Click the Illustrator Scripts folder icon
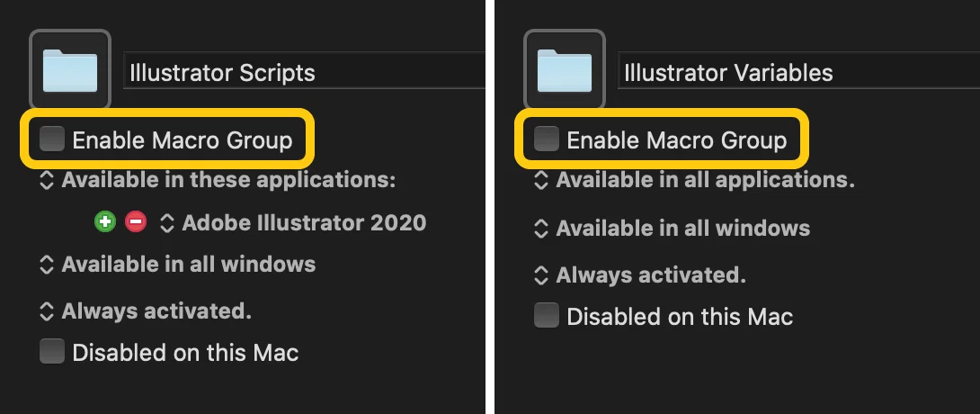 click(70, 69)
